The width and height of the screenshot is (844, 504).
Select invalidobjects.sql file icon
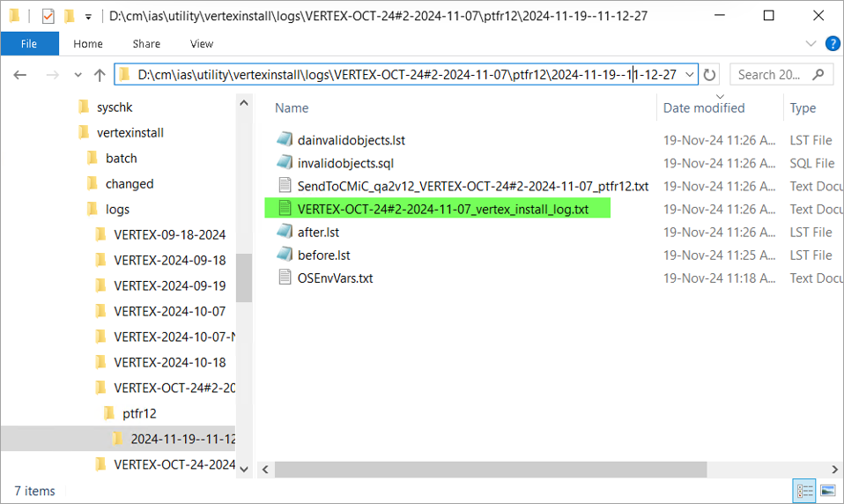tap(285, 162)
